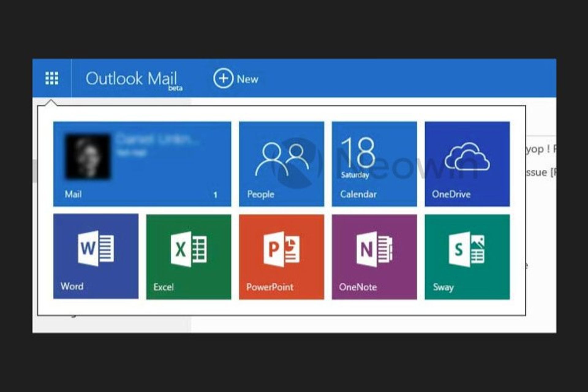Launch the Excel tile
Viewport: 588px width, 392px height.
pyautogui.click(x=189, y=257)
